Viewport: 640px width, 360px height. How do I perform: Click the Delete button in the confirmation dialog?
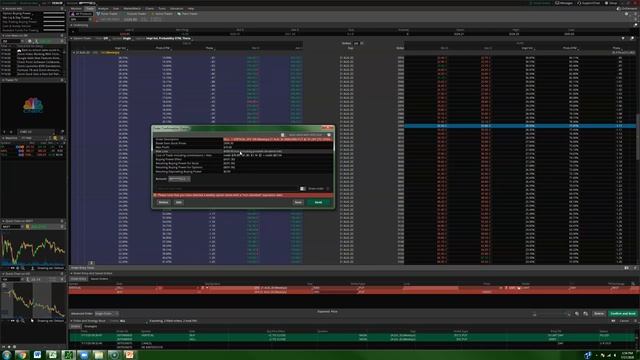coord(163,202)
